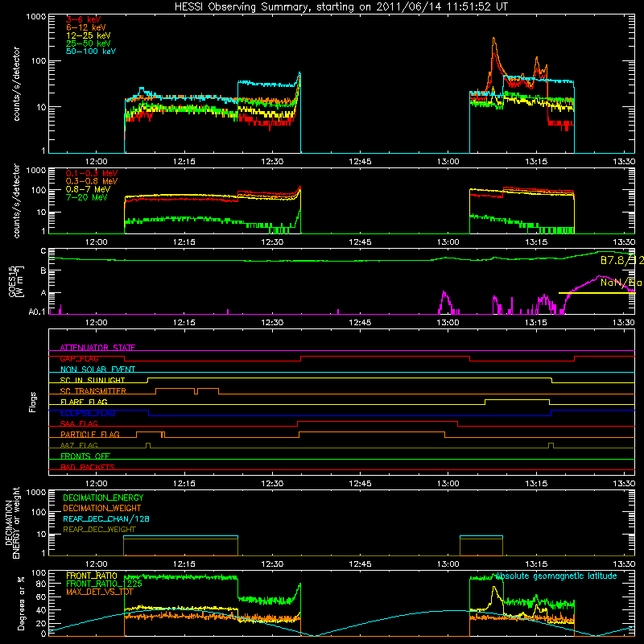Click the GOES15 y-axis label
Viewport: 644px width, 644px height.
pyautogui.click(x=16, y=282)
